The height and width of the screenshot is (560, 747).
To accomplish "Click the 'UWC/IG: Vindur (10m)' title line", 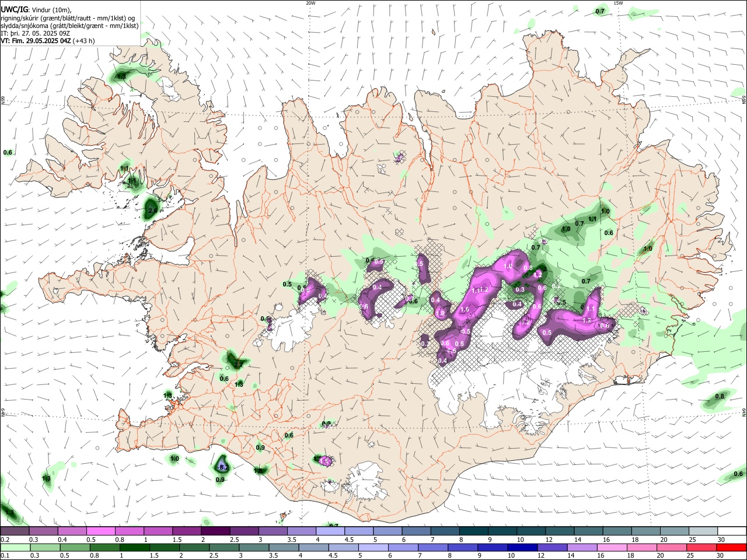I will [36, 10].
